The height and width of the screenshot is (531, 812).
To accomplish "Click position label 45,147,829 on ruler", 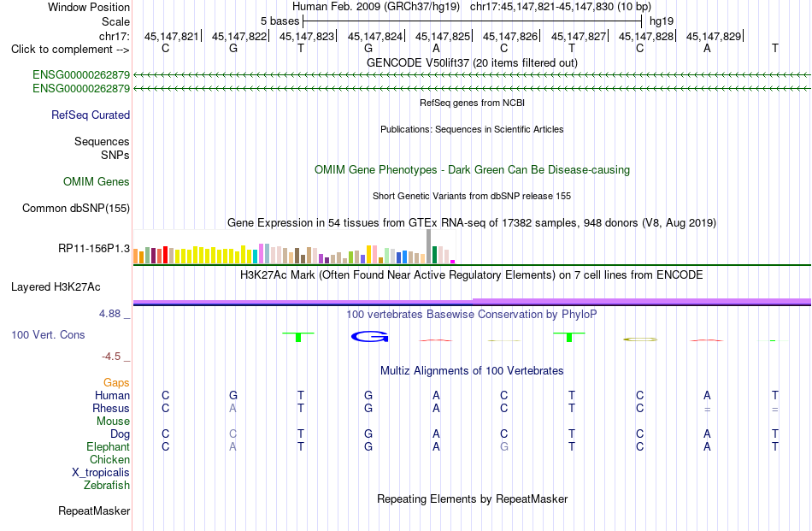I will (x=714, y=36).
